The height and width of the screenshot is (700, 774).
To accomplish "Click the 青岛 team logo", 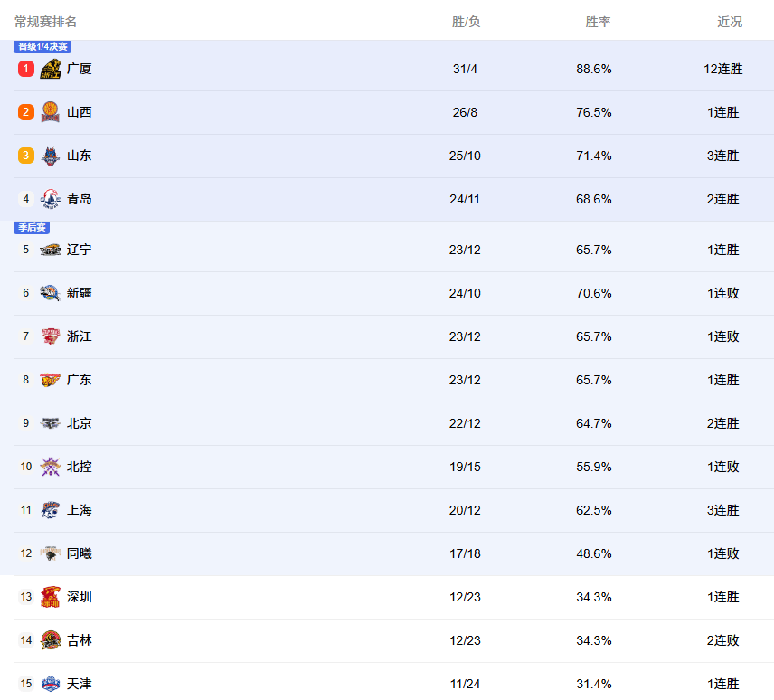I will (x=51, y=199).
